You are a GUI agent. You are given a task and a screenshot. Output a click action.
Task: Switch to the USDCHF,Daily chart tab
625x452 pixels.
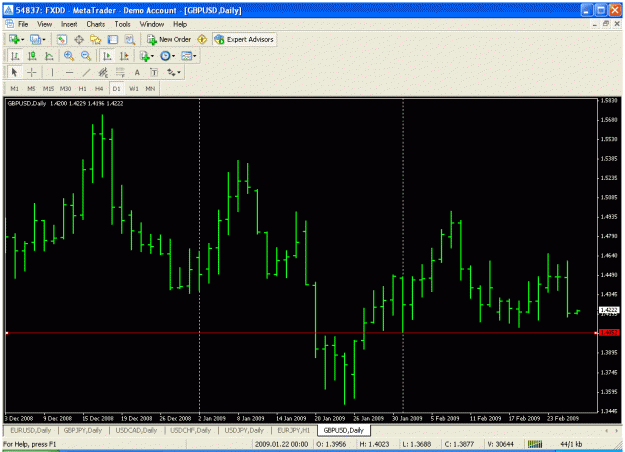191,430
